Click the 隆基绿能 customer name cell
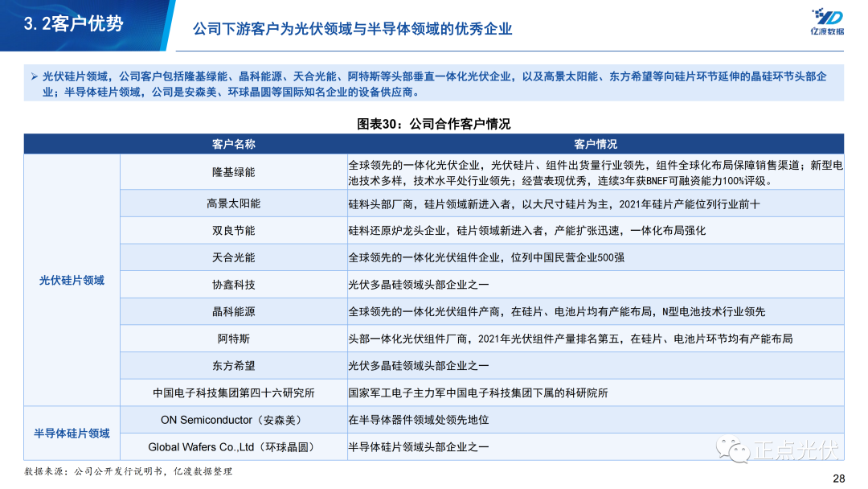Viewport: 868px width, 489px height. tap(234, 172)
